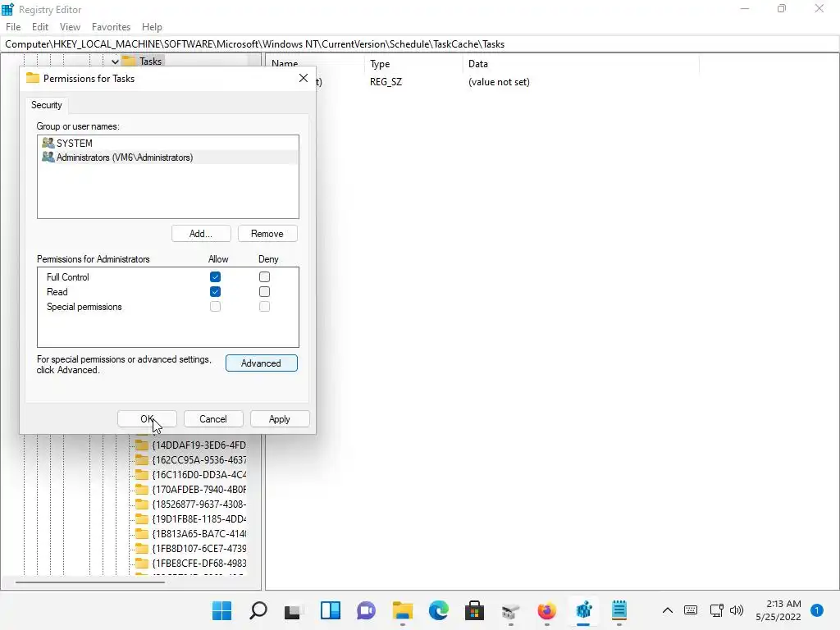Open the network status tray icon
Image resolution: width=840 pixels, height=630 pixels.
pos(716,610)
